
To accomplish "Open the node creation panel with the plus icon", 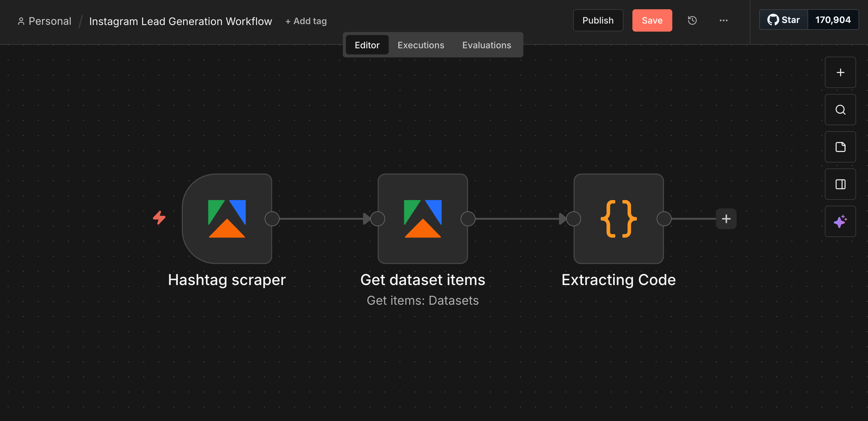I will point(840,72).
